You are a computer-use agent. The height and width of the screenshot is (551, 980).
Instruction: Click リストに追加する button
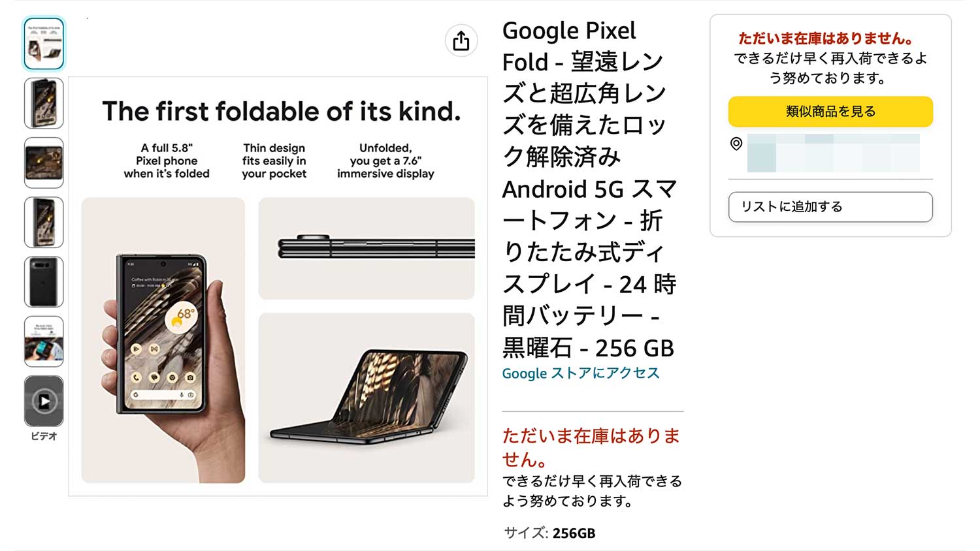[x=830, y=207]
